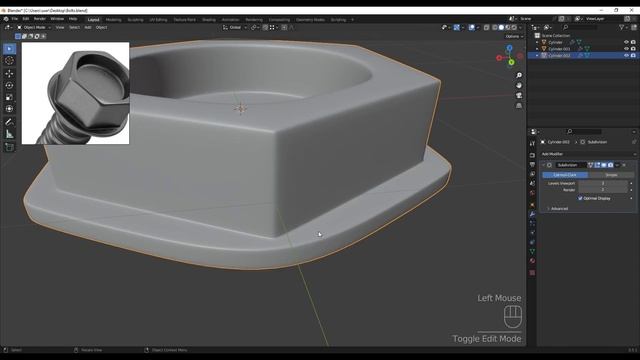Select Simple subdivision type
The image size is (640, 360).
coord(611,175)
